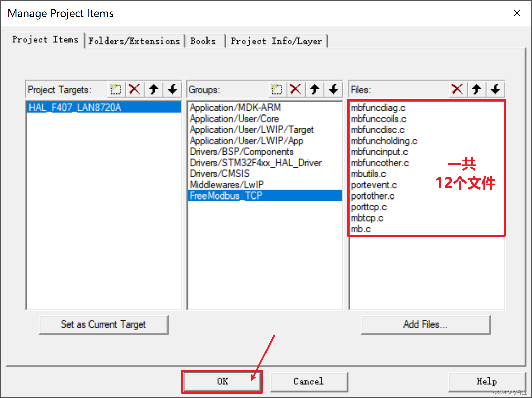532x398 pixels.
Task: Move the selected Group up
Action: click(x=315, y=89)
